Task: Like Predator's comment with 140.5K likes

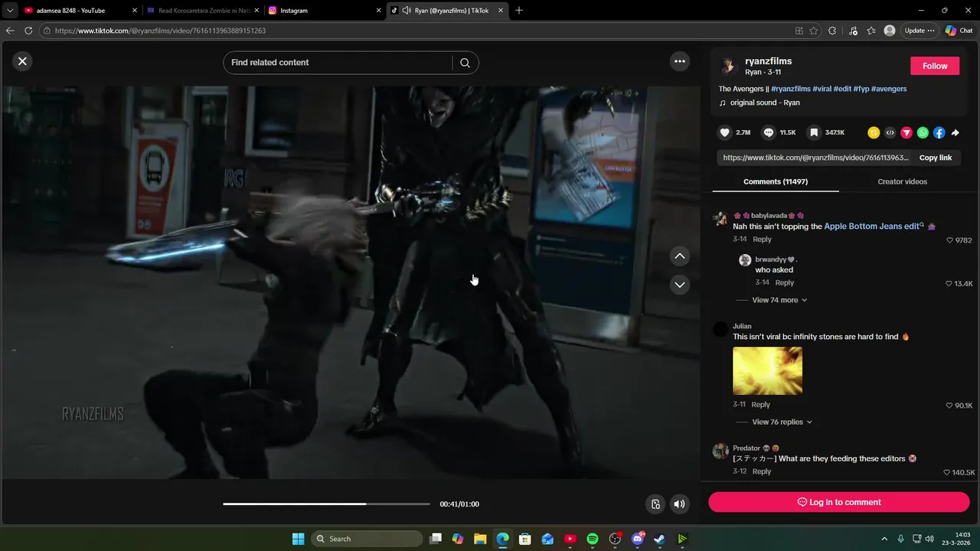Action: [x=947, y=473]
